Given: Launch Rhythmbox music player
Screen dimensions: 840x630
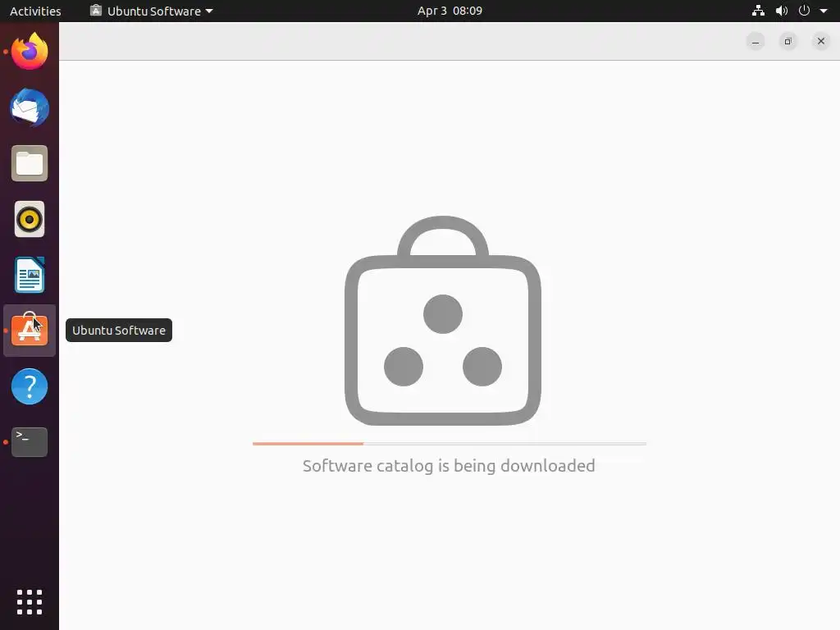Looking at the screenshot, I should click(x=30, y=219).
